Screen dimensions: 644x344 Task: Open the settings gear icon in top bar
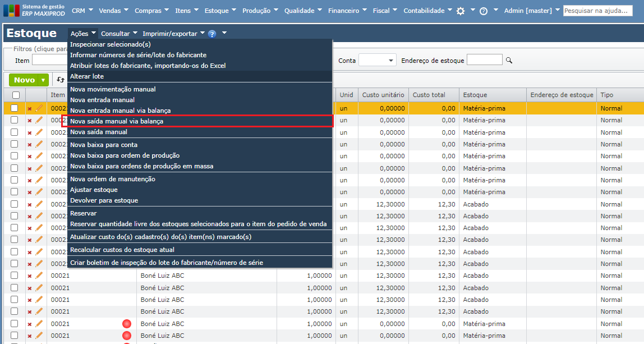(x=461, y=11)
